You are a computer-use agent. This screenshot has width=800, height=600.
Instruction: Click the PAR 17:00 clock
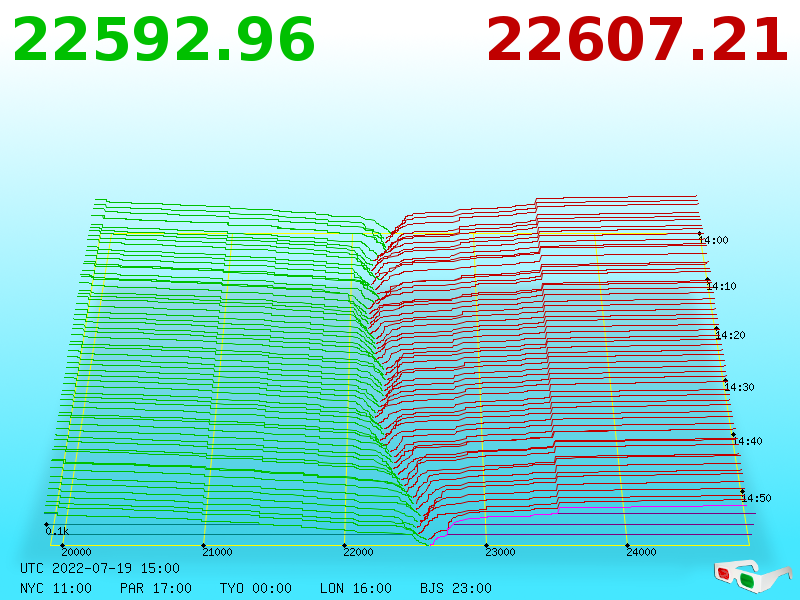(x=156, y=588)
